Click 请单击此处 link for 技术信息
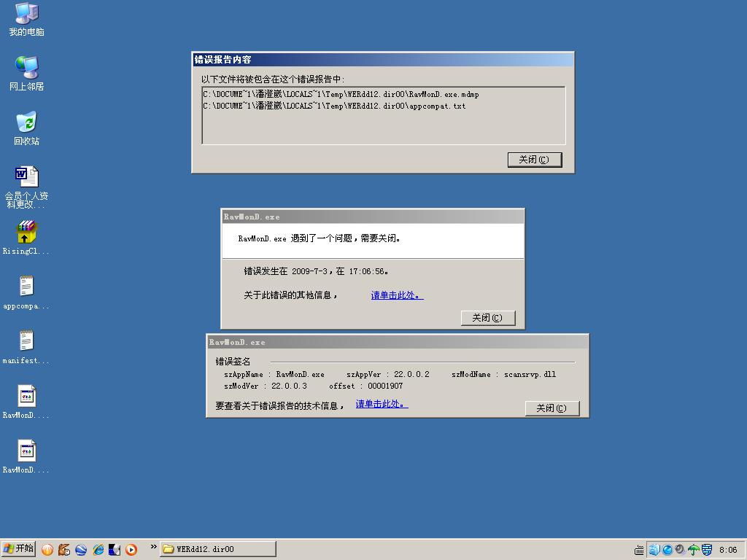 tap(382, 404)
